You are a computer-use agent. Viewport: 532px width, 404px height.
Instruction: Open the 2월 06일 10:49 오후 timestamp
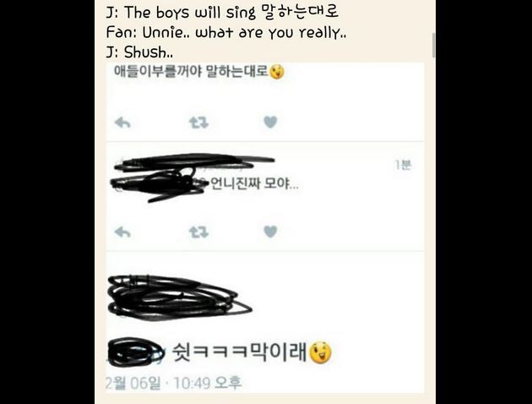[x=174, y=383]
